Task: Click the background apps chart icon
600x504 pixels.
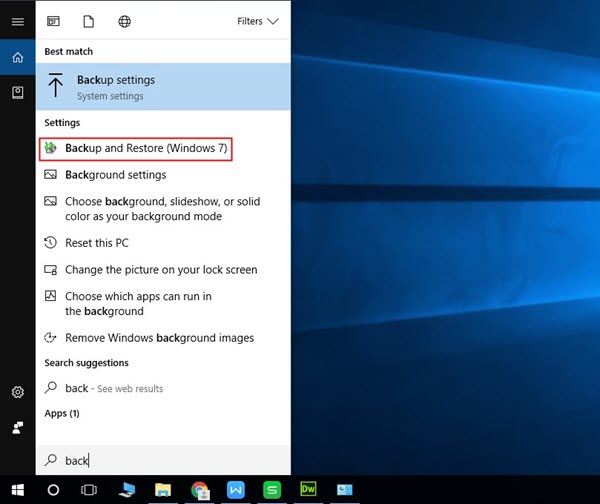Action: tap(51, 296)
